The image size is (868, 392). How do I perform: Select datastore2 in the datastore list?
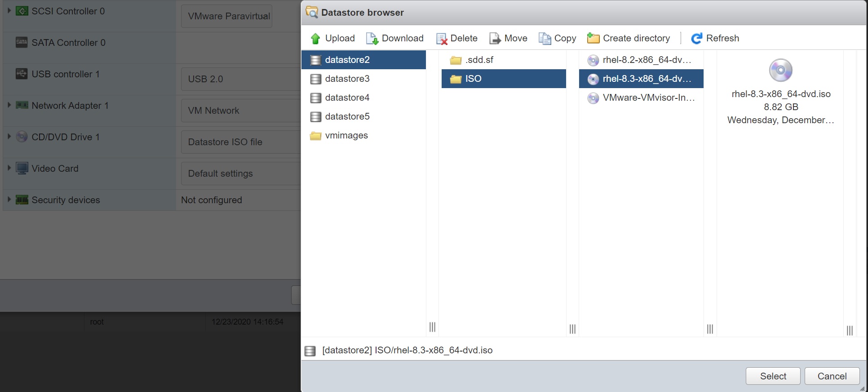[x=363, y=60]
